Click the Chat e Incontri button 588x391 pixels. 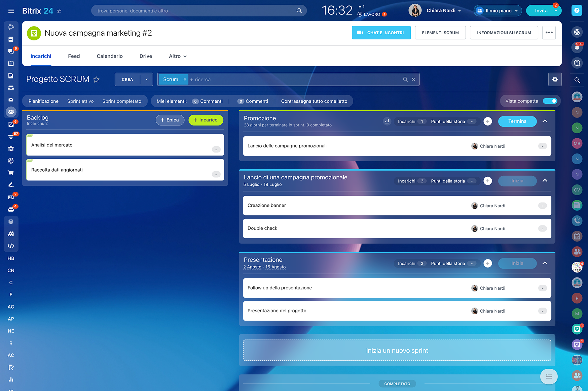pos(381,33)
